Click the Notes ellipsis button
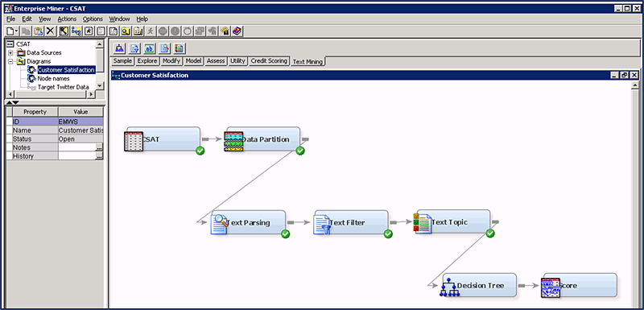 tap(99, 148)
